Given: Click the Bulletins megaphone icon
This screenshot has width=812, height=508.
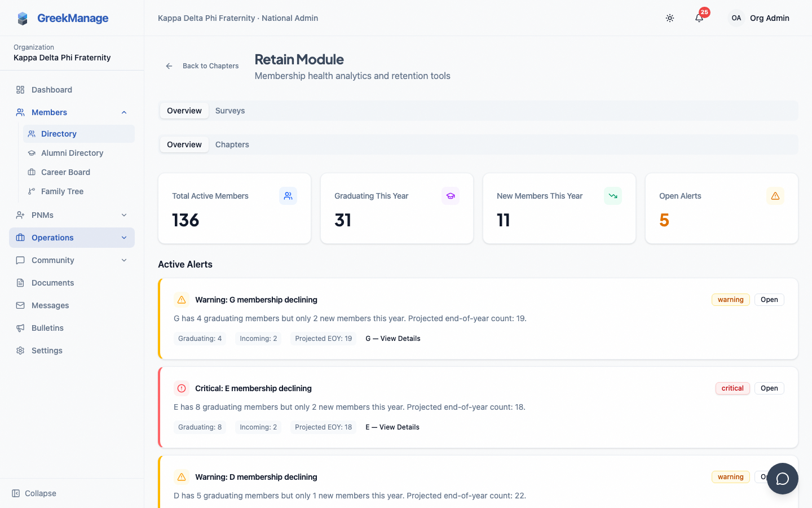Looking at the screenshot, I should coord(20,328).
